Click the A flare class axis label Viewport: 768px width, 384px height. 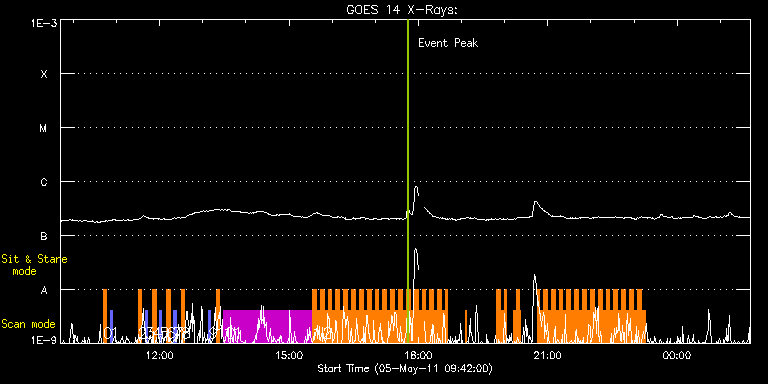click(x=44, y=290)
